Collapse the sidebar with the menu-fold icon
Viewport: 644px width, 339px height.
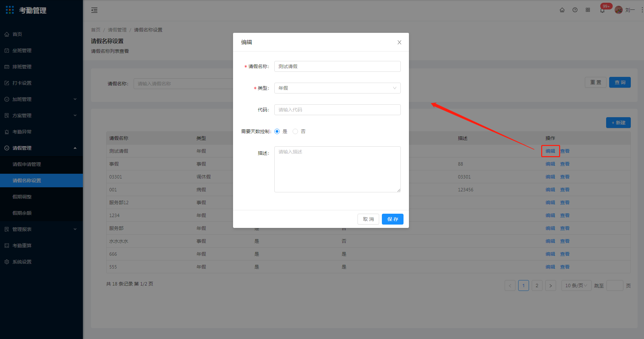pyautogui.click(x=94, y=10)
